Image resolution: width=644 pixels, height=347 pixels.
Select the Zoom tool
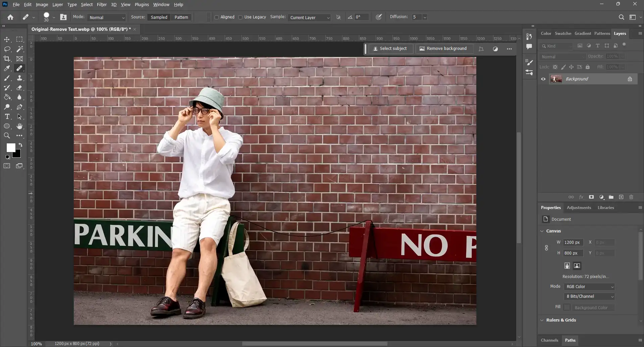click(x=7, y=136)
